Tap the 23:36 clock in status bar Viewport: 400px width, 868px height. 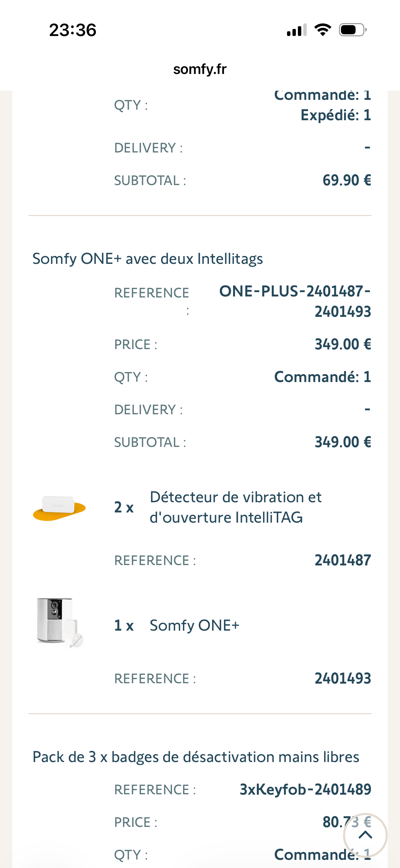(73, 30)
